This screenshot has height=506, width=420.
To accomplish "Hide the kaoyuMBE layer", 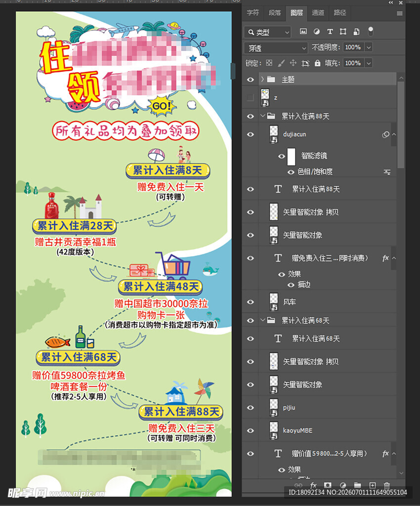I will point(251,431).
